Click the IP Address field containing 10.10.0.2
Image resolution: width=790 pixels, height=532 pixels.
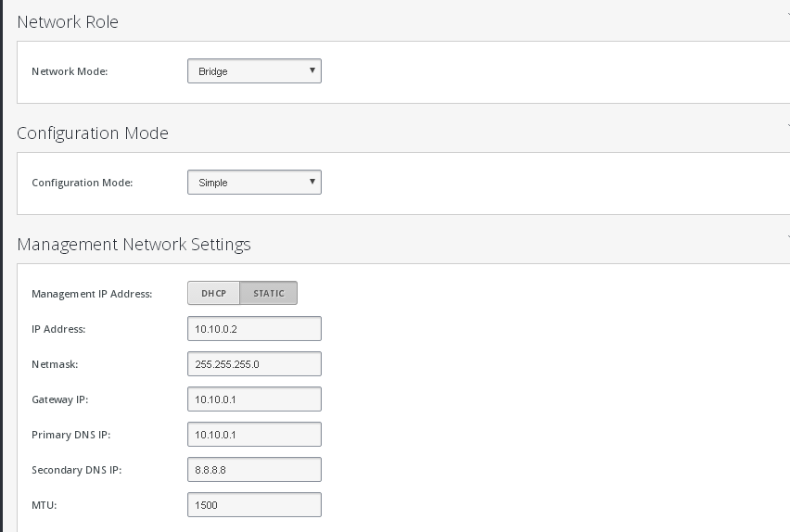tap(254, 328)
